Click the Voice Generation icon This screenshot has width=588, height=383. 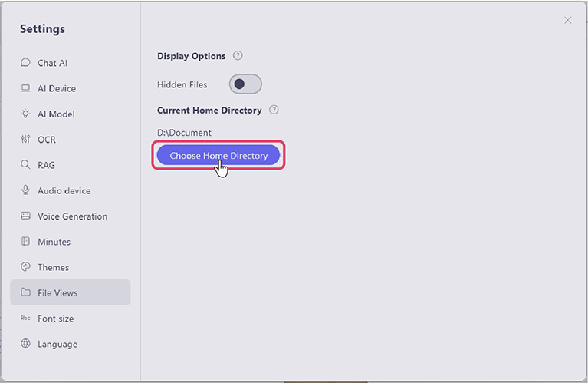point(25,216)
